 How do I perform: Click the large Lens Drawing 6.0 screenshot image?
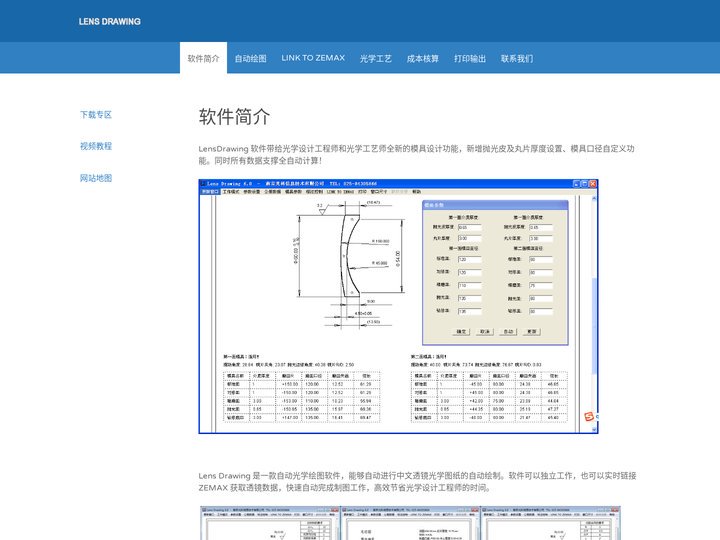coord(398,306)
